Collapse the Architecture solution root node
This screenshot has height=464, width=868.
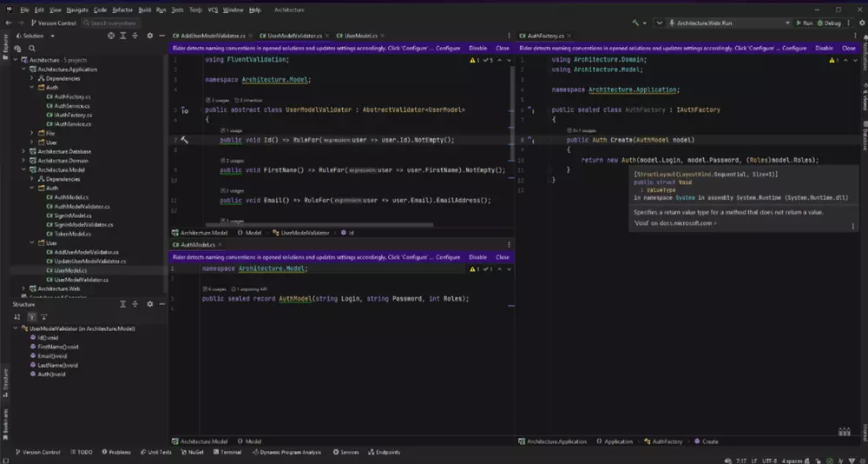tap(16, 60)
